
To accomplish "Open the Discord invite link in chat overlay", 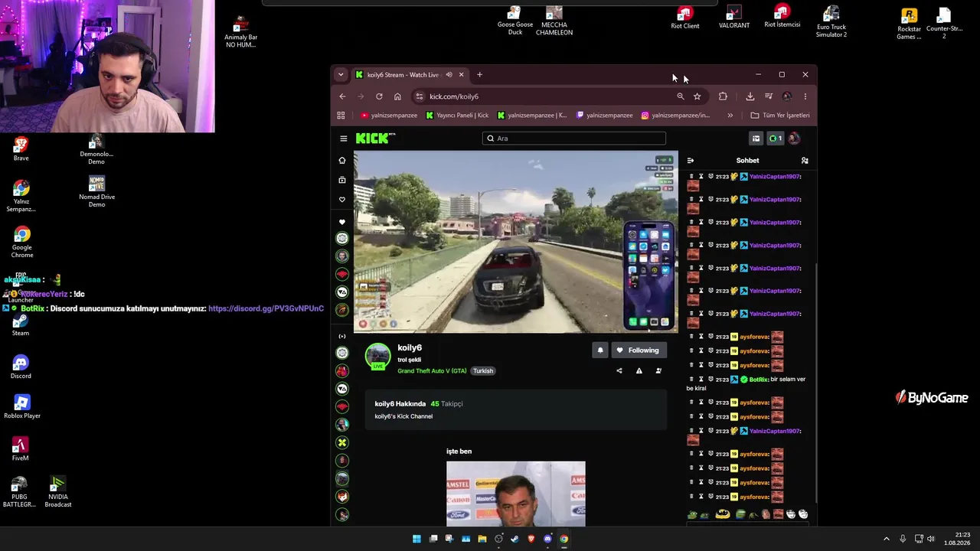I will click(x=266, y=308).
